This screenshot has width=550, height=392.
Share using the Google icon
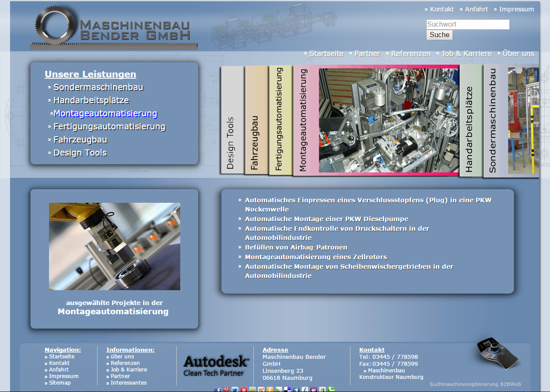click(322, 389)
